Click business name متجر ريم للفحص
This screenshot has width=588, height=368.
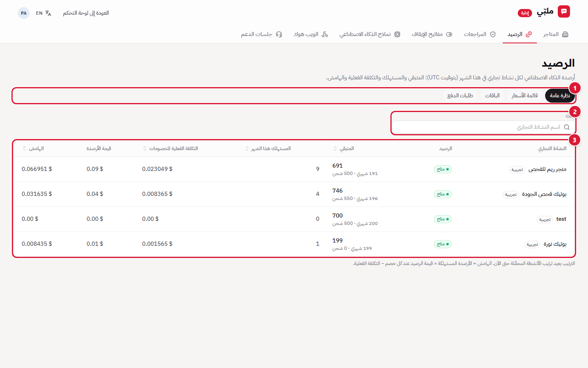coord(547,169)
